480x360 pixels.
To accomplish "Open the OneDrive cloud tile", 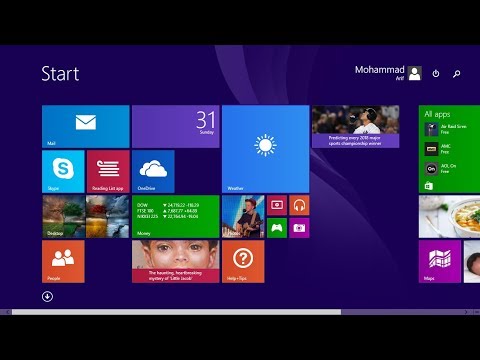I will (153, 171).
